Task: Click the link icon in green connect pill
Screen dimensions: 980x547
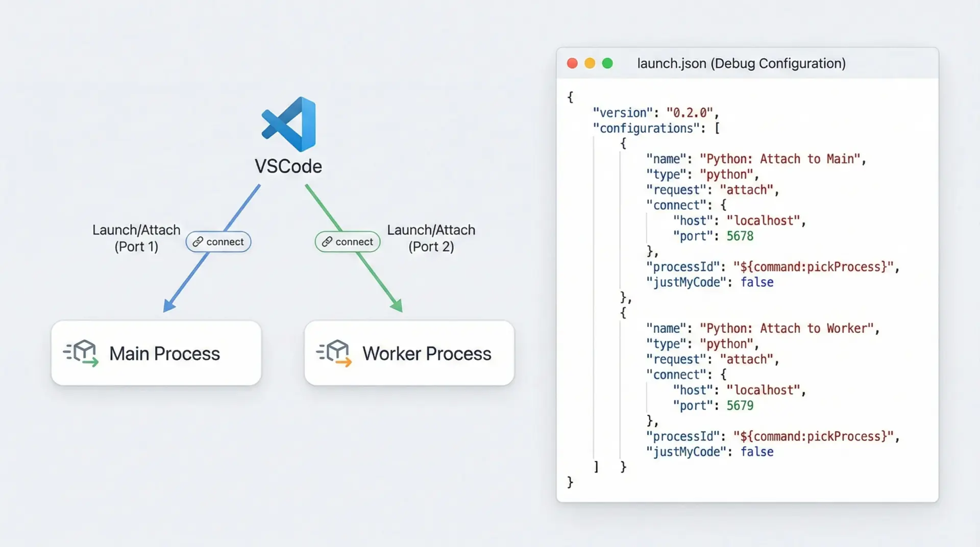Action: (327, 242)
